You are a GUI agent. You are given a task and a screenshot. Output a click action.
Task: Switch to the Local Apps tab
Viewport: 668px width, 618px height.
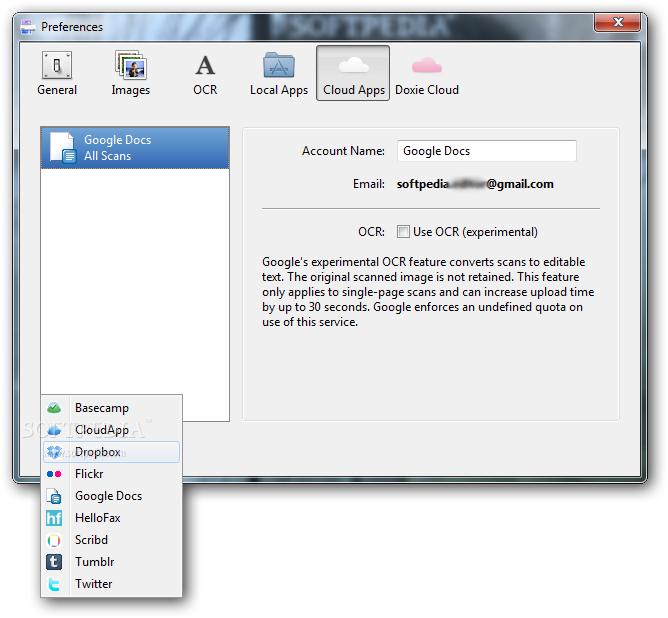[x=279, y=73]
